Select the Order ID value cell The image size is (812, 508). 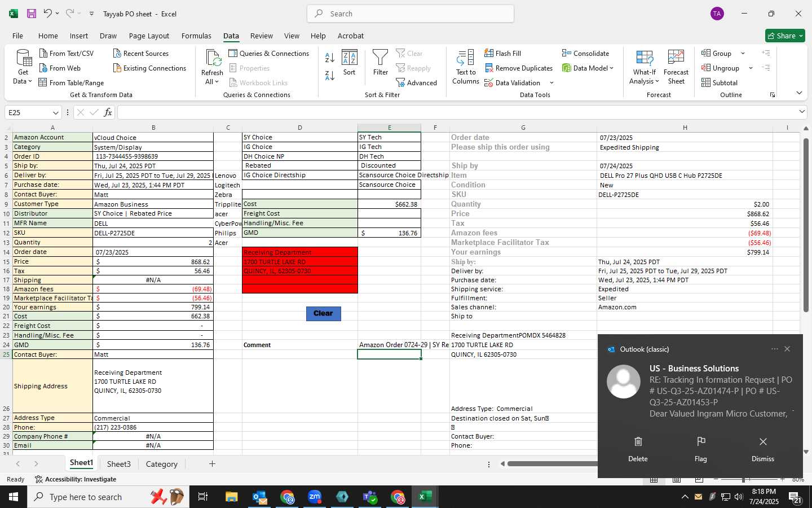(153, 156)
